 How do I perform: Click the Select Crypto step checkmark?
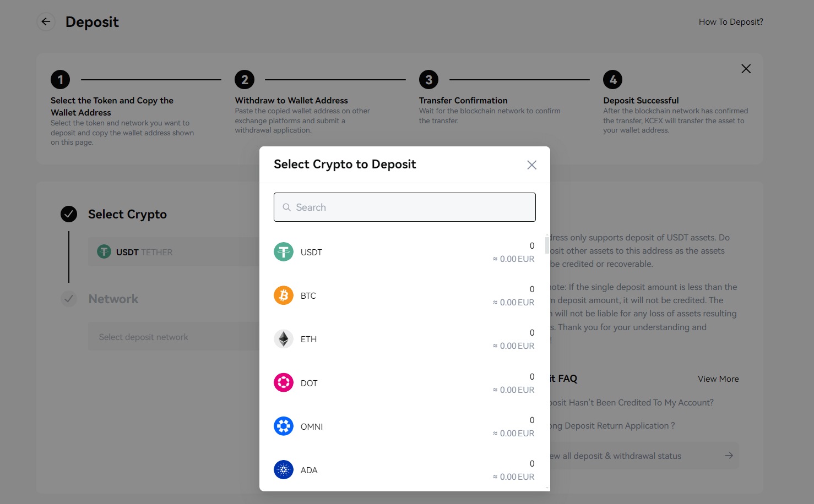(x=69, y=214)
